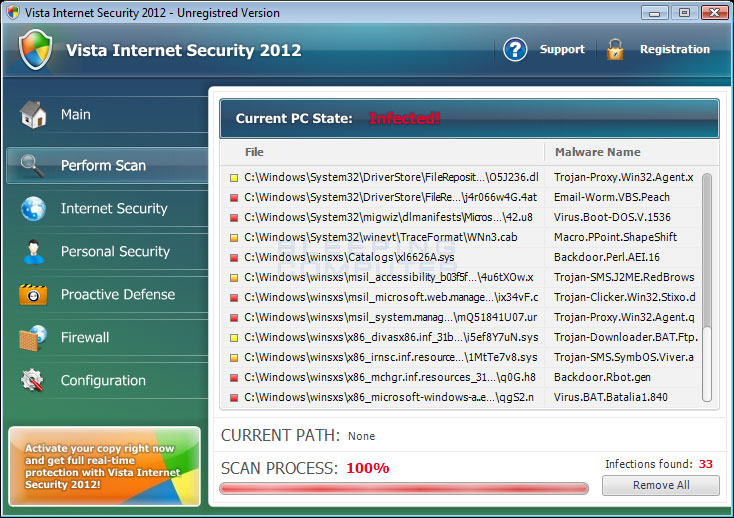The image size is (734, 518).
Task: Select the Trojan-Proxy.Win32.Agent.x entry
Action: [x=624, y=177]
